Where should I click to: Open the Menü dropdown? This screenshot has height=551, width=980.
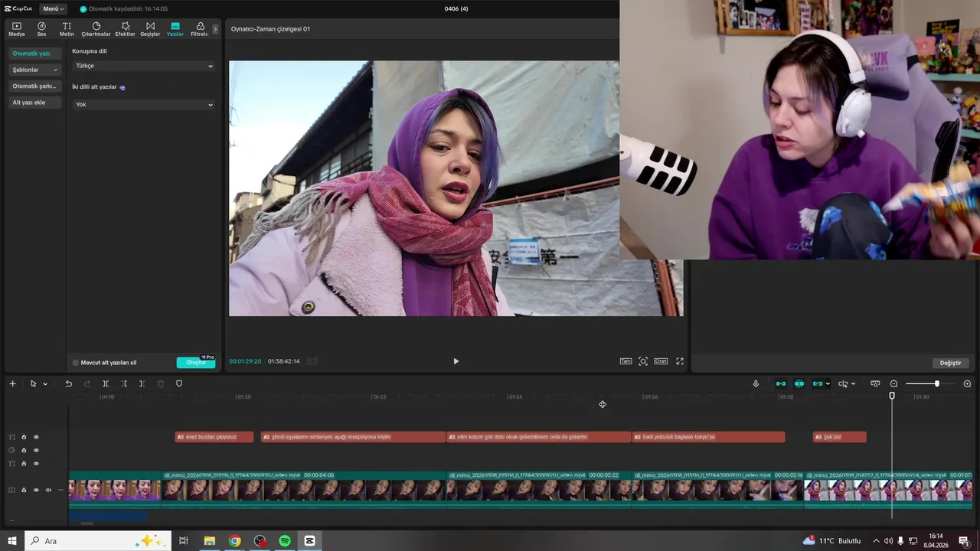[x=54, y=8]
